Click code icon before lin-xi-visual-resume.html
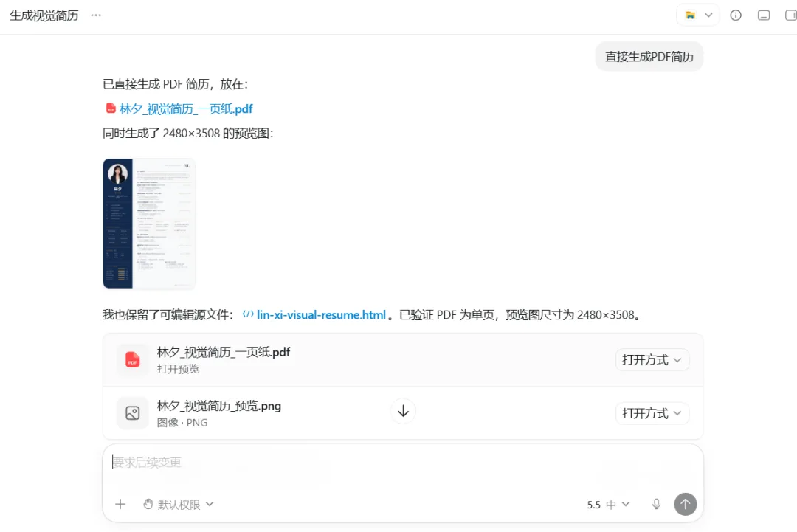Screen dimensions: 797x532 [x=248, y=314]
